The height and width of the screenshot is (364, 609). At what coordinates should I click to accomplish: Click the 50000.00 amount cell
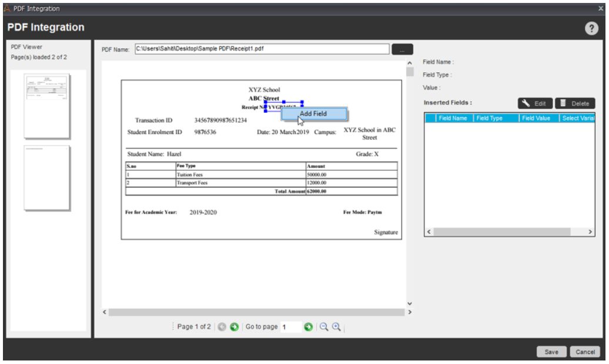pos(352,174)
